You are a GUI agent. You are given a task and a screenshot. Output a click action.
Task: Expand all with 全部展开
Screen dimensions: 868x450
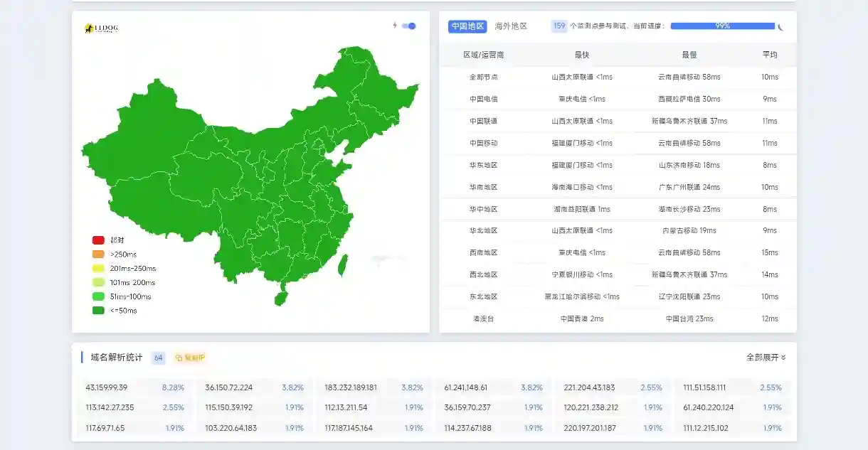(x=766, y=358)
